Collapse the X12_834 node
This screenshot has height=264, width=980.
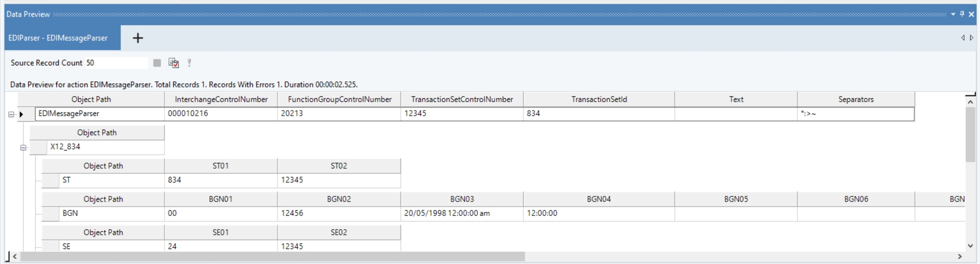pos(23,147)
